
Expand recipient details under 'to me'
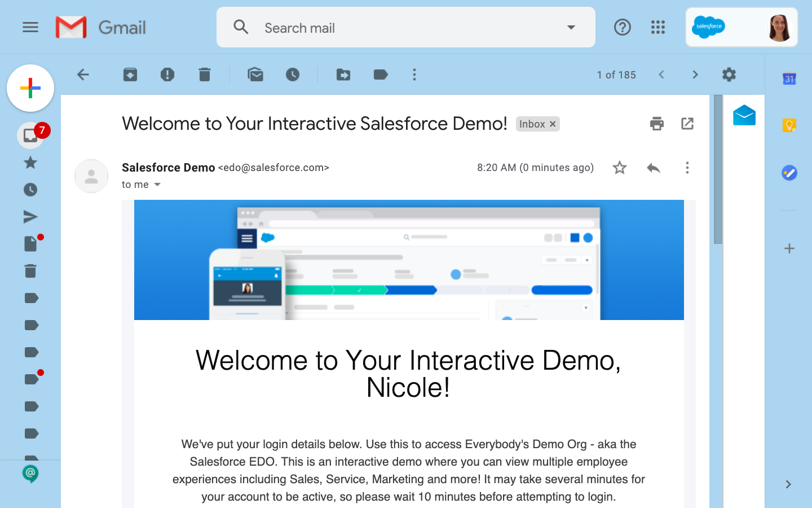pos(157,185)
